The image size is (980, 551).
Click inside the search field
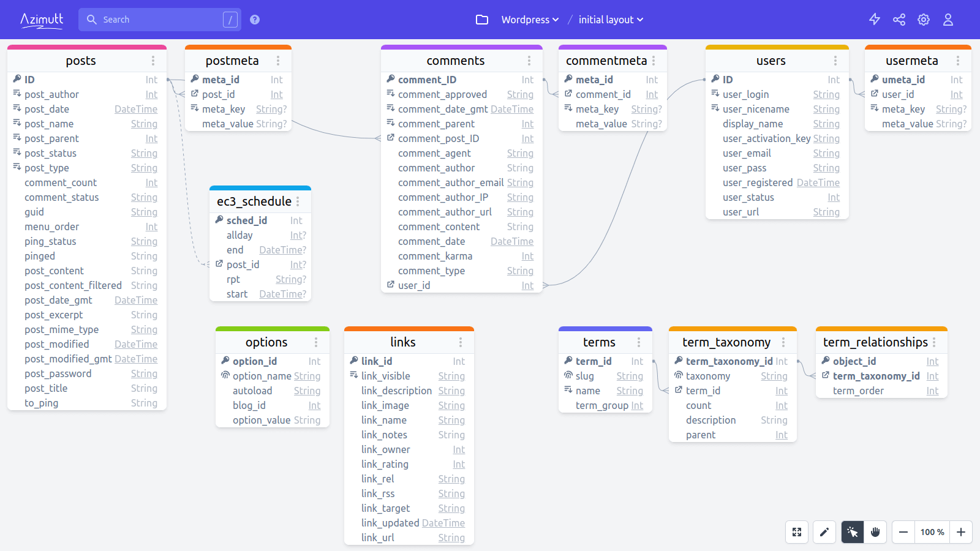point(159,19)
